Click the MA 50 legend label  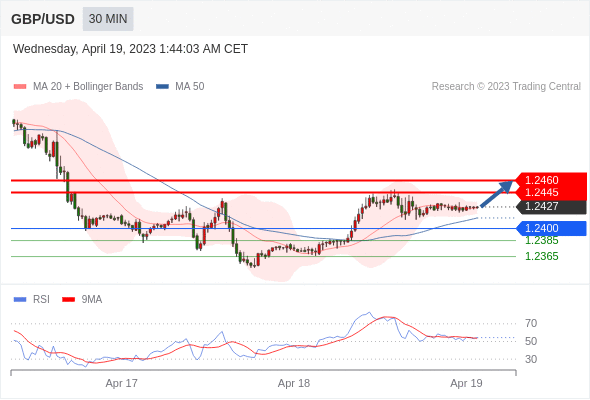(190, 87)
